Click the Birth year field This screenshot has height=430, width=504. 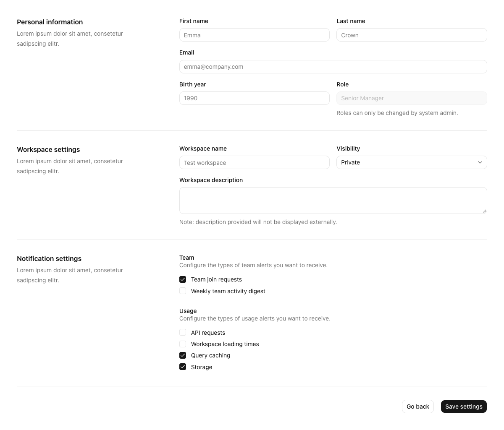click(254, 98)
